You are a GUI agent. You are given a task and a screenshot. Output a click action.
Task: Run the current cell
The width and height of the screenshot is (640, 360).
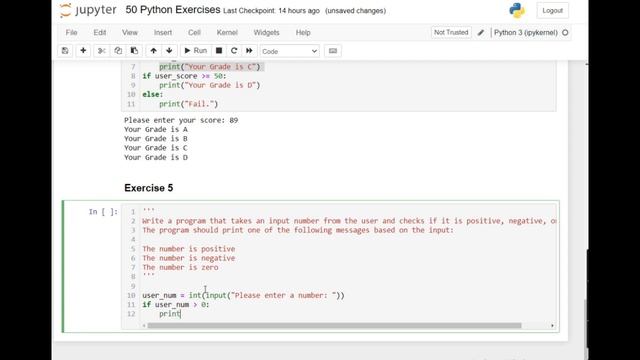[x=196, y=51]
